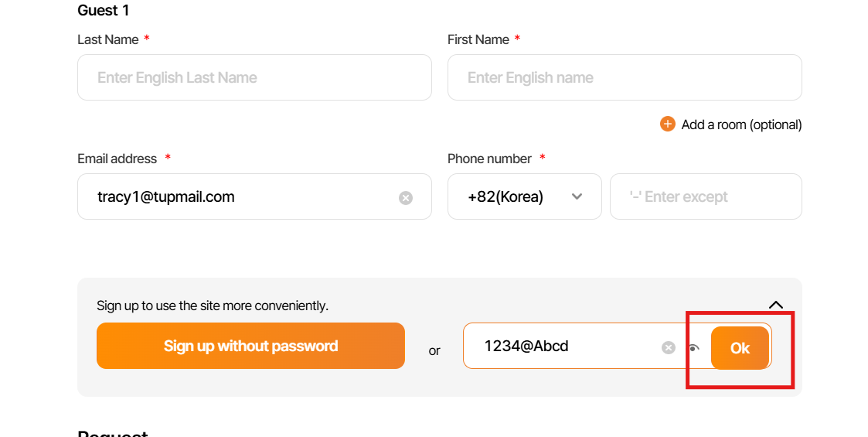
Task: Clear the password field with its X icon
Action: (669, 347)
